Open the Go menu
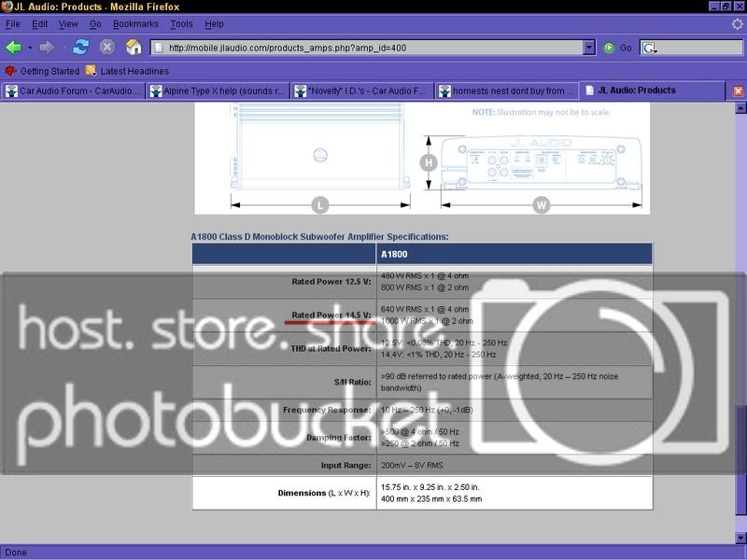 click(x=95, y=24)
